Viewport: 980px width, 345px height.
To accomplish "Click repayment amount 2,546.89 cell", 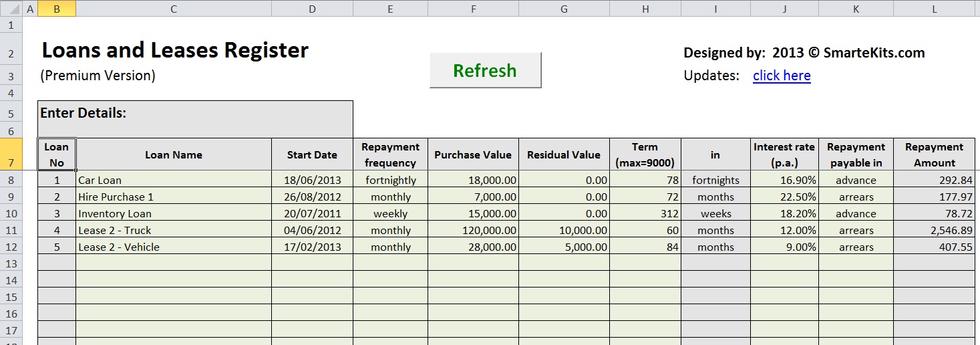I will coord(934,230).
